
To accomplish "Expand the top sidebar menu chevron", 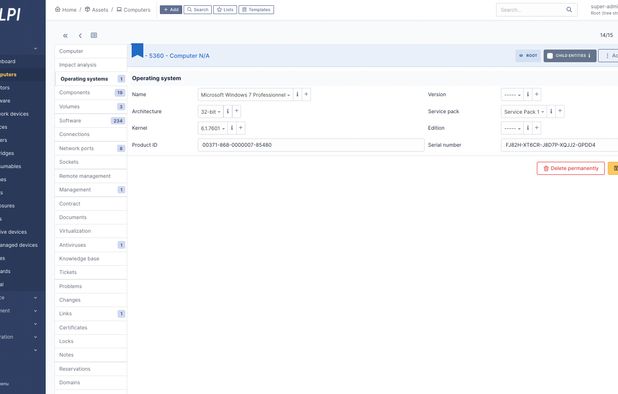I will click(x=35, y=49).
